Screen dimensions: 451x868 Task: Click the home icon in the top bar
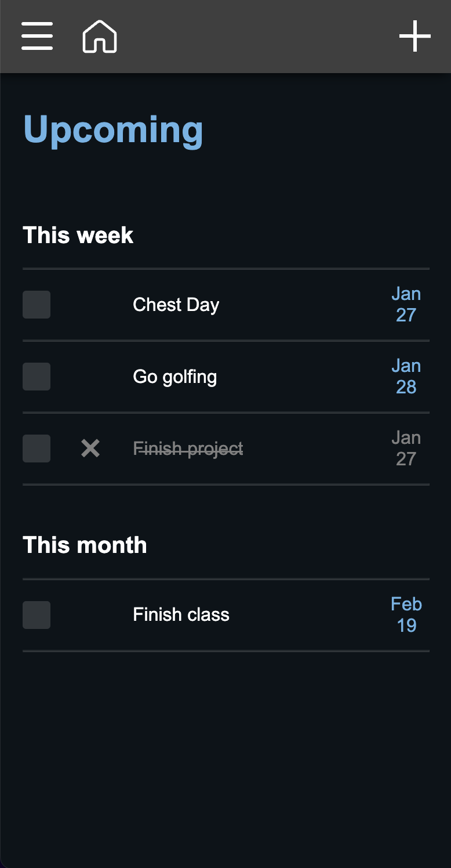[99, 36]
